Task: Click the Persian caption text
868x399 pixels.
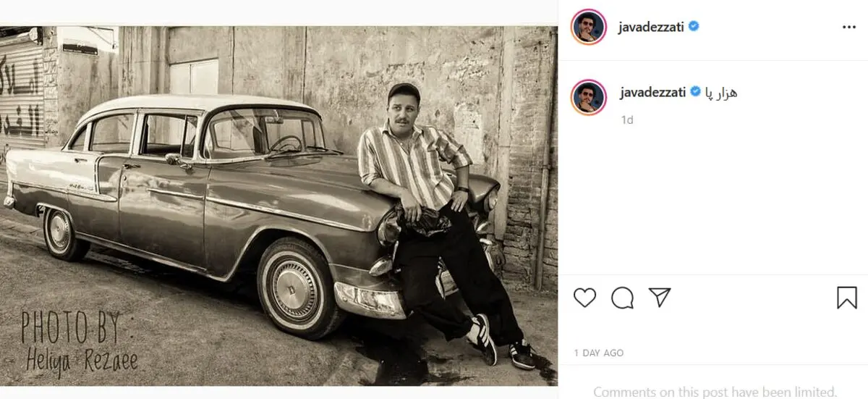Action: click(721, 92)
